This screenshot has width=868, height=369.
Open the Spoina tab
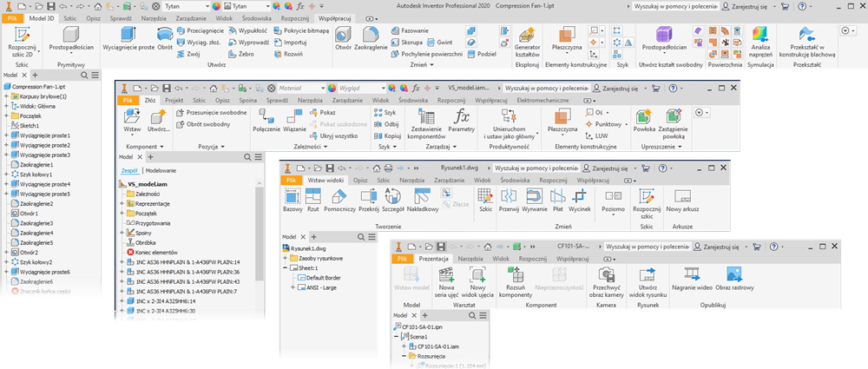[x=248, y=101]
